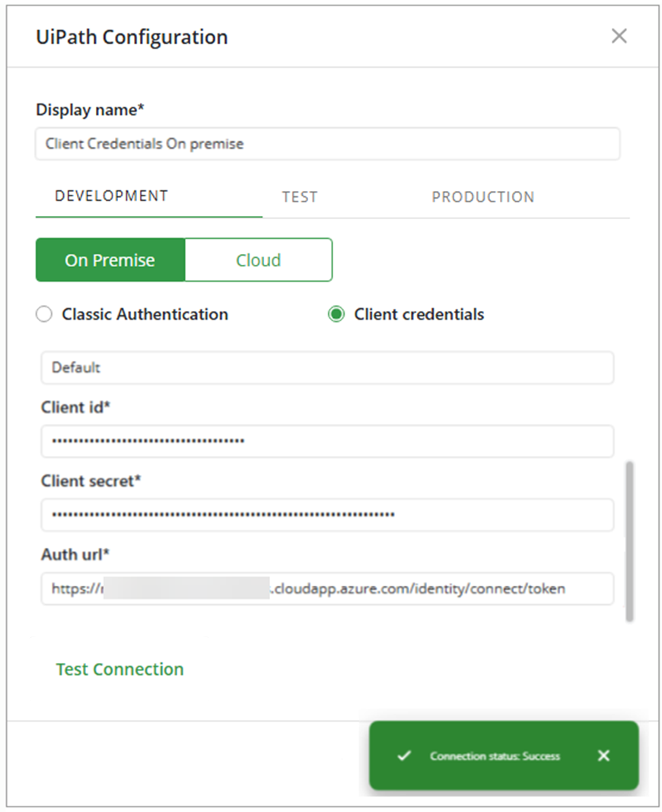Focus the Client id field

coord(327,441)
